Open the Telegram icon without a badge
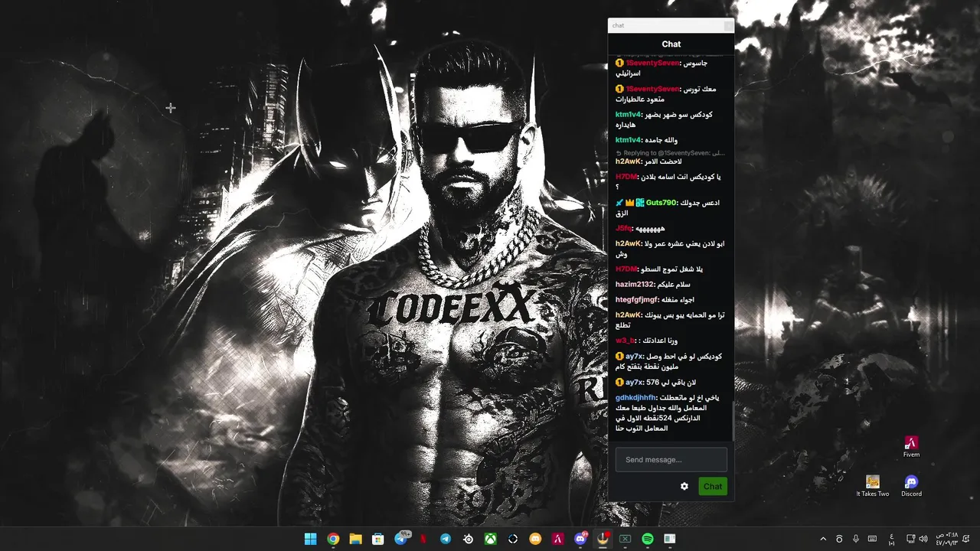 pos(446,539)
